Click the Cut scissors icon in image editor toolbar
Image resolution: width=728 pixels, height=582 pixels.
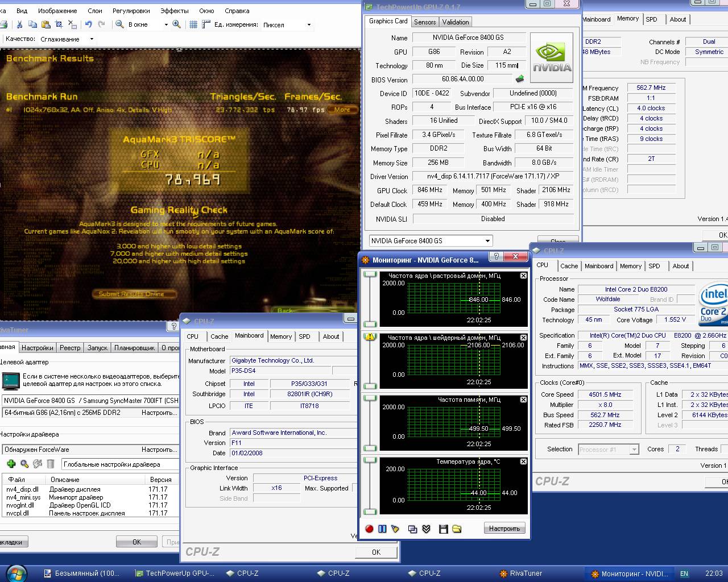(x=19, y=24)
